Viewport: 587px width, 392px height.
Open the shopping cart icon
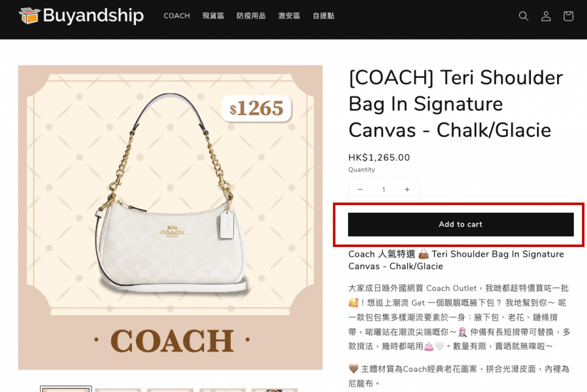pyautogui.click(x=568, y=16)
